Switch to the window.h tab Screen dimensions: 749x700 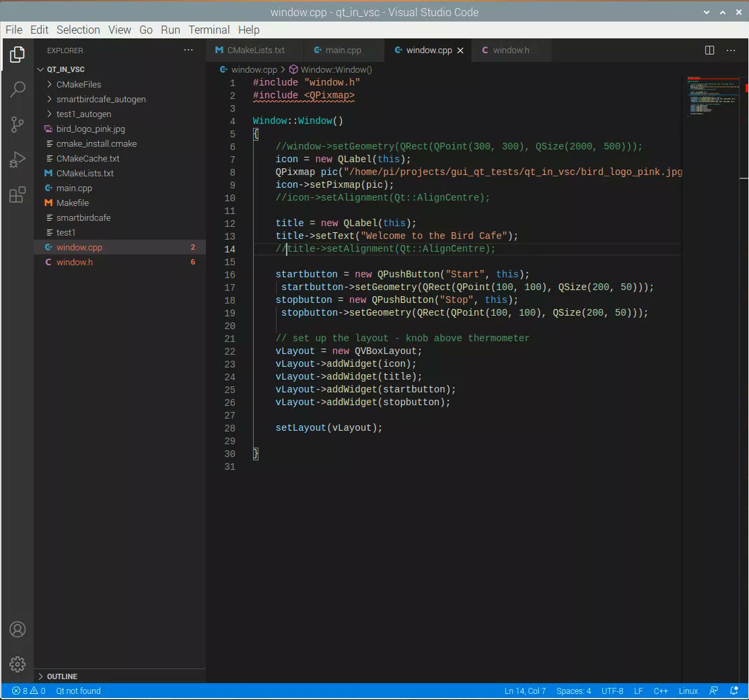pos(511,50)
